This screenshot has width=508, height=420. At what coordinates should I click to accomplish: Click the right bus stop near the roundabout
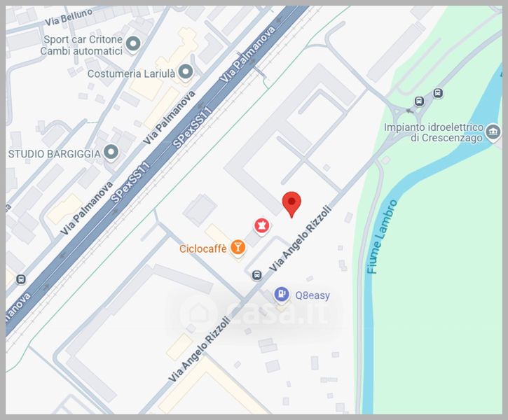pos(438,94)
